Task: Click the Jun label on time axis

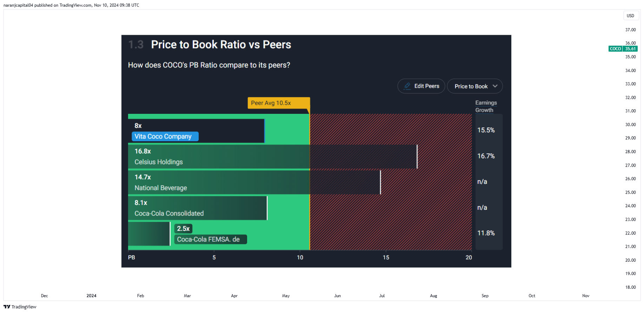Action: (x=337, y=296)
